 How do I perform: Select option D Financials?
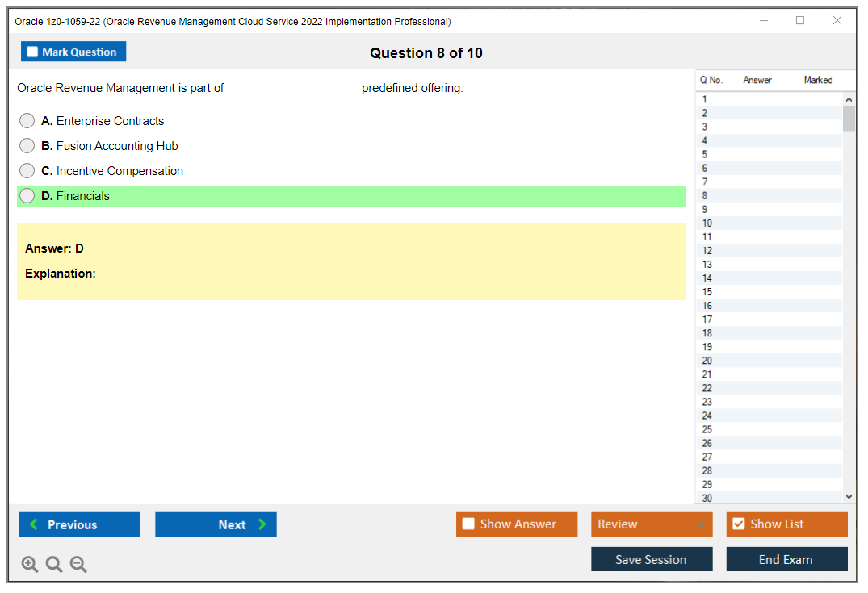(27, 196)
